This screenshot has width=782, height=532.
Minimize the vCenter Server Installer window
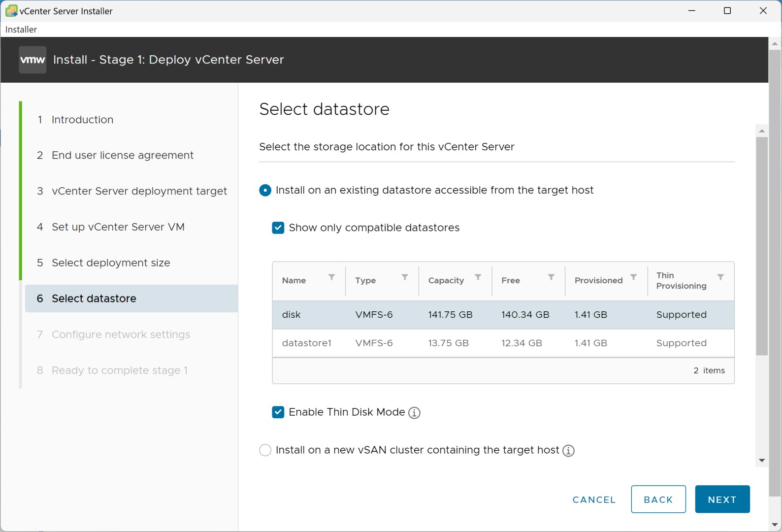click(692, 11)
